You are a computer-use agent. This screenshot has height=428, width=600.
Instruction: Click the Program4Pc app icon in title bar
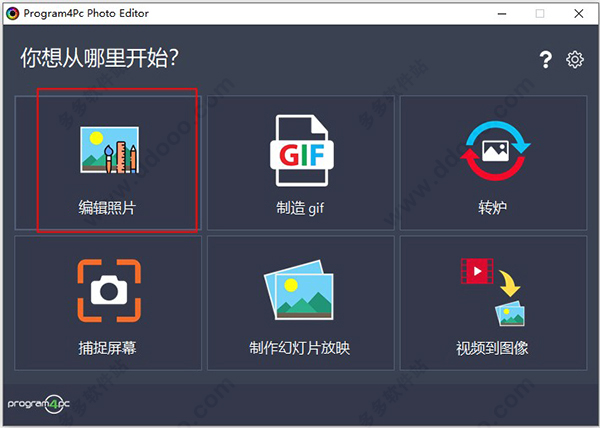[x=13, y=14]
